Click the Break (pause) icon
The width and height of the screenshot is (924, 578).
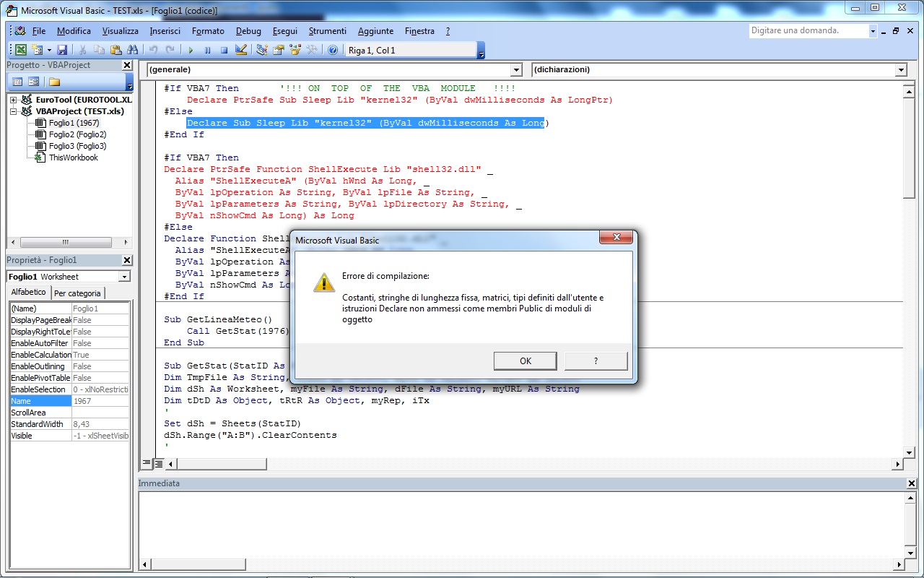208,50
